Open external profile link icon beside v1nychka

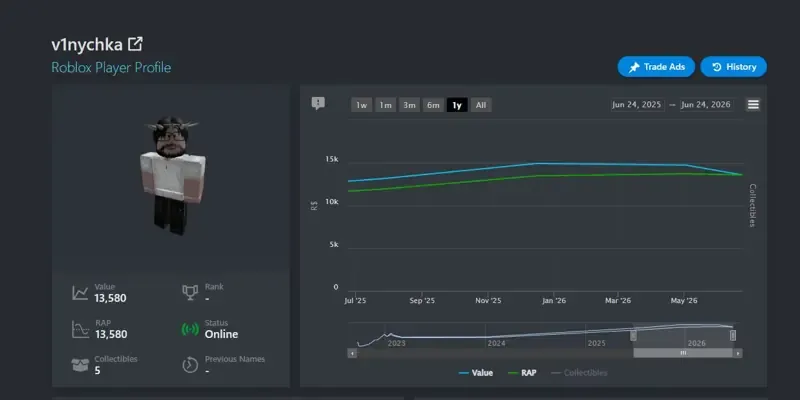click(135, 44)
